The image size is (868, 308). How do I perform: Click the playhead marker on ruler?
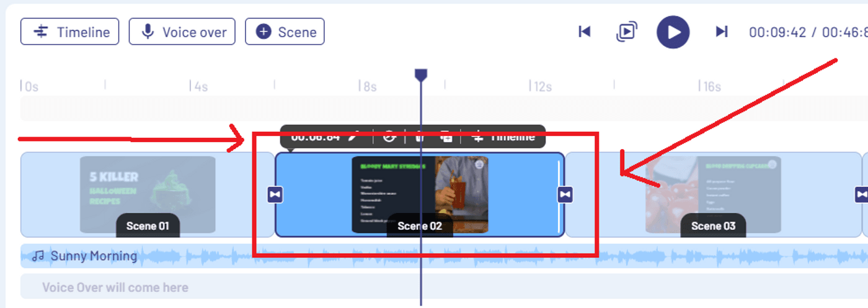click(x=421, y=75)
